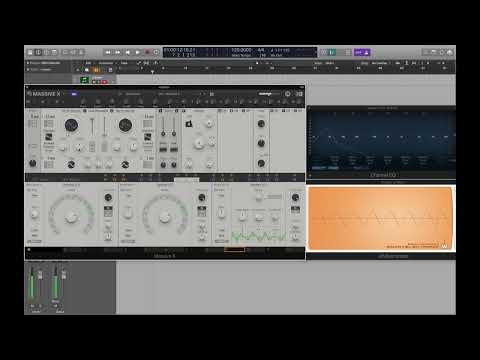This screenshot has height=360, width=480.
Task: Click the top amp knob in Massive X
Action: click(261, 124)
